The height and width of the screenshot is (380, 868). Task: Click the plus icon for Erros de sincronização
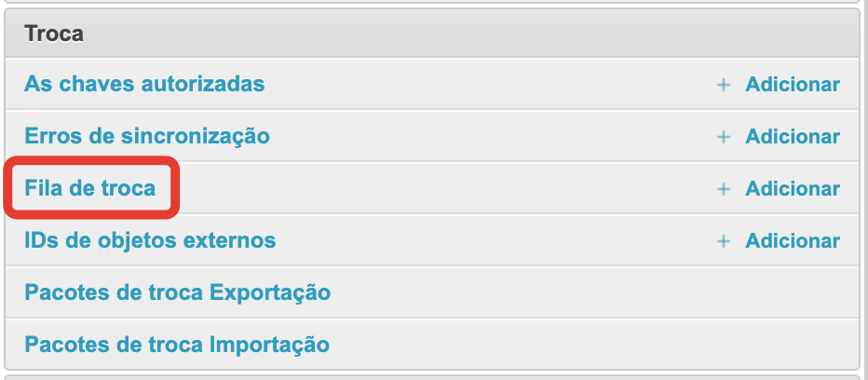[723, 137]
